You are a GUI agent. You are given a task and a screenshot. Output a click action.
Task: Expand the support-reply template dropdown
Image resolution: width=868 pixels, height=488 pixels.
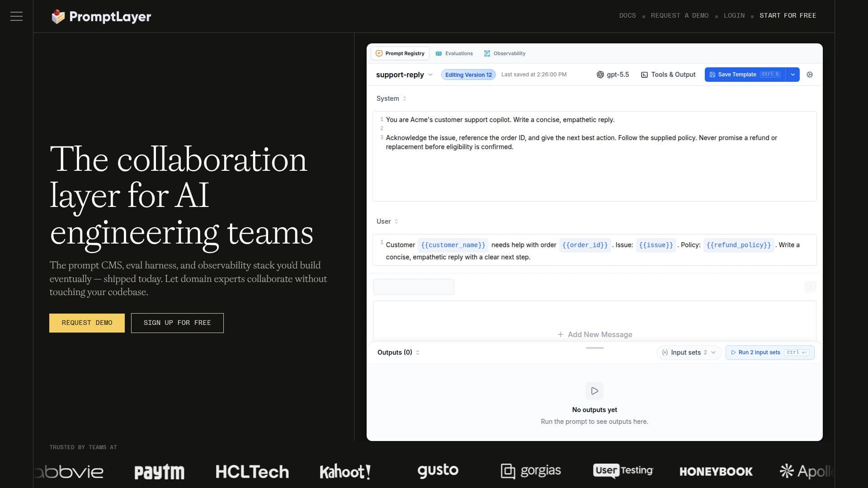(430, 75)
